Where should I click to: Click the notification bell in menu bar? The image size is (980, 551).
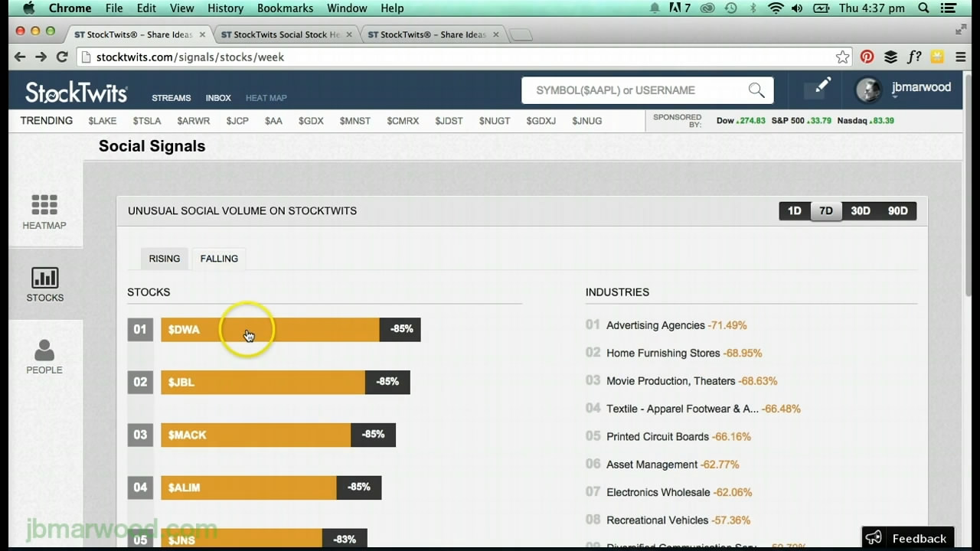pyautogui.click(x=655, y=8)
